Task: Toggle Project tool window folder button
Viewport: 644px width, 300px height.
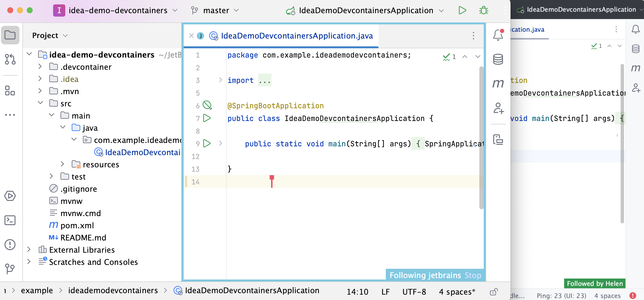Action: click(x=10, y=35)
